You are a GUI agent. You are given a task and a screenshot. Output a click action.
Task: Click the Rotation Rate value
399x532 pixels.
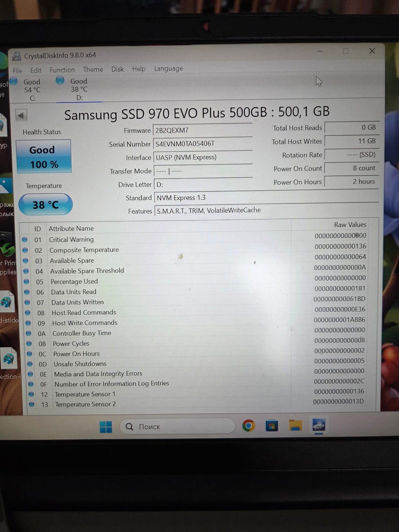point(352,155)
